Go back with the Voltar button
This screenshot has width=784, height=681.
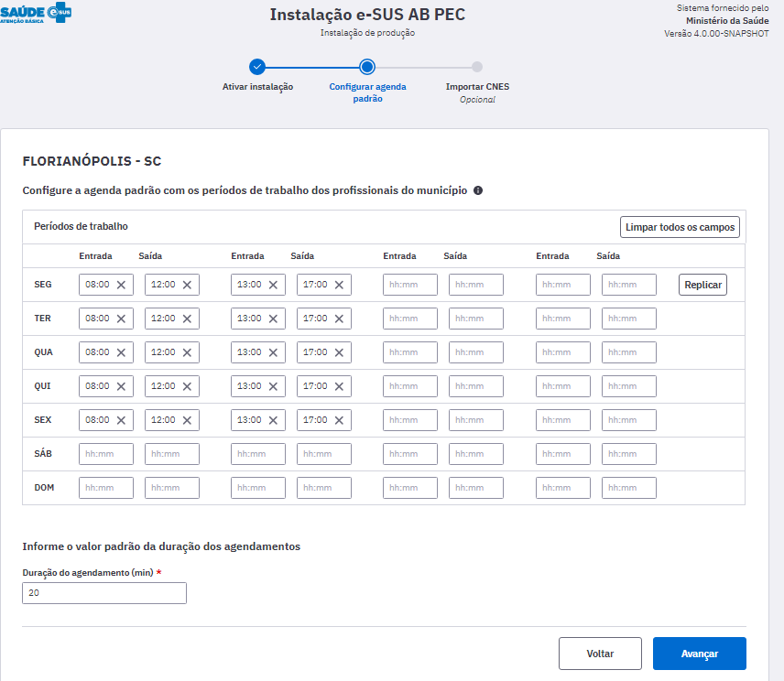(600, 654)
